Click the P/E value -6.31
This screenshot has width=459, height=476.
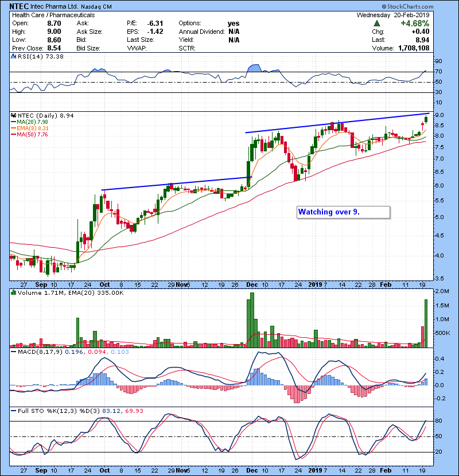click(155, 24)
